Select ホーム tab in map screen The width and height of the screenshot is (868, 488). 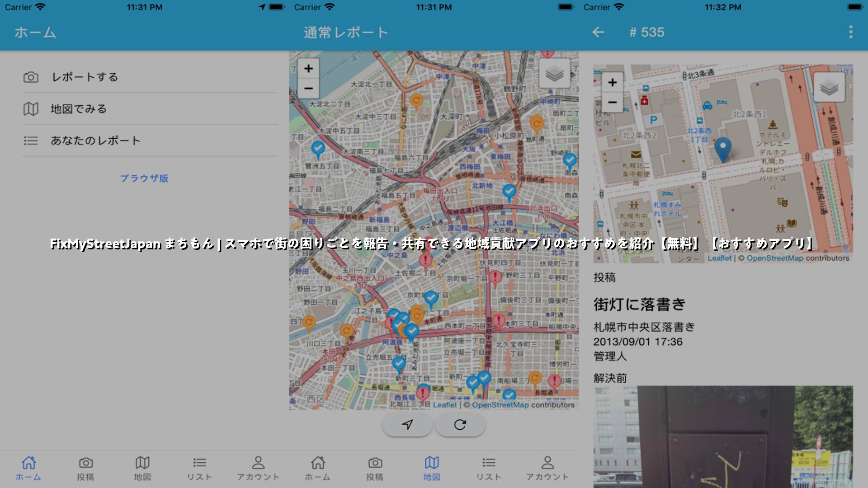318,468
